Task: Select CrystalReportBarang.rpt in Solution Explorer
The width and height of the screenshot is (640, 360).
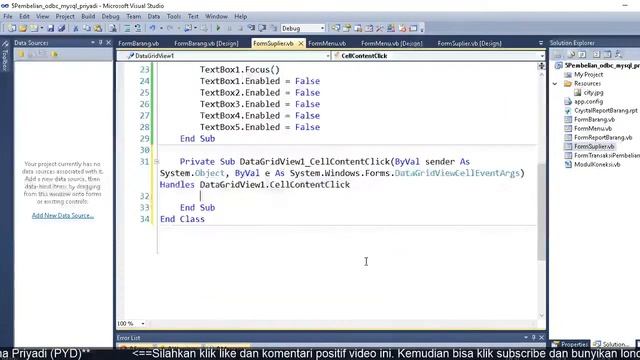Action: coord(606,111)
